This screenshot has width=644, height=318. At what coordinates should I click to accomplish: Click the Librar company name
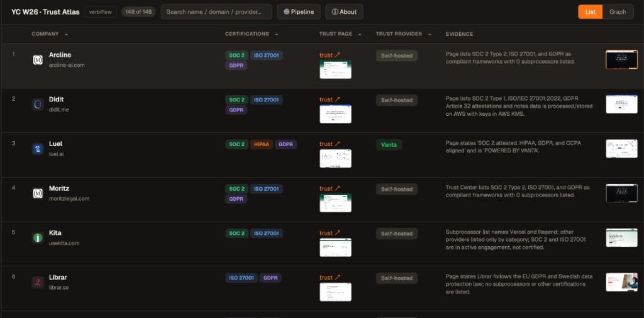(x=58, y=277)
